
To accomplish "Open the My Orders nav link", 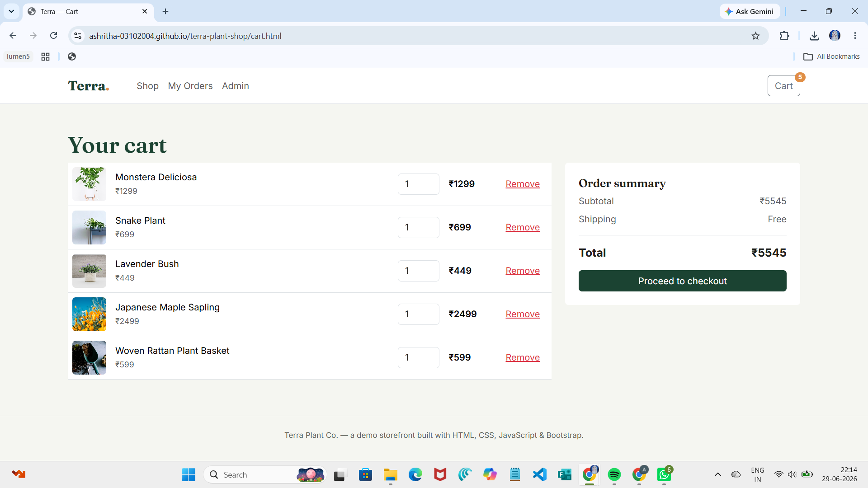I will tap(190, 86).
